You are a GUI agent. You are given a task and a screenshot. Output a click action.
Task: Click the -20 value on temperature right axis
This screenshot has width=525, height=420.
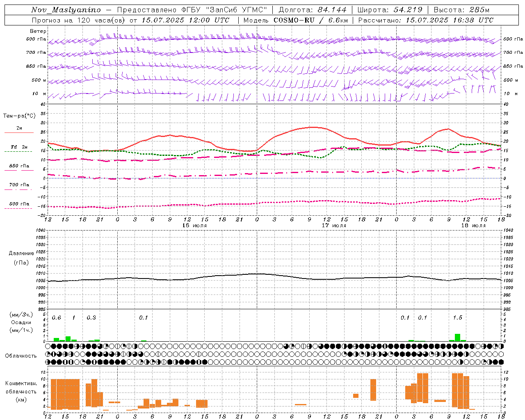[x=507, y=215]
